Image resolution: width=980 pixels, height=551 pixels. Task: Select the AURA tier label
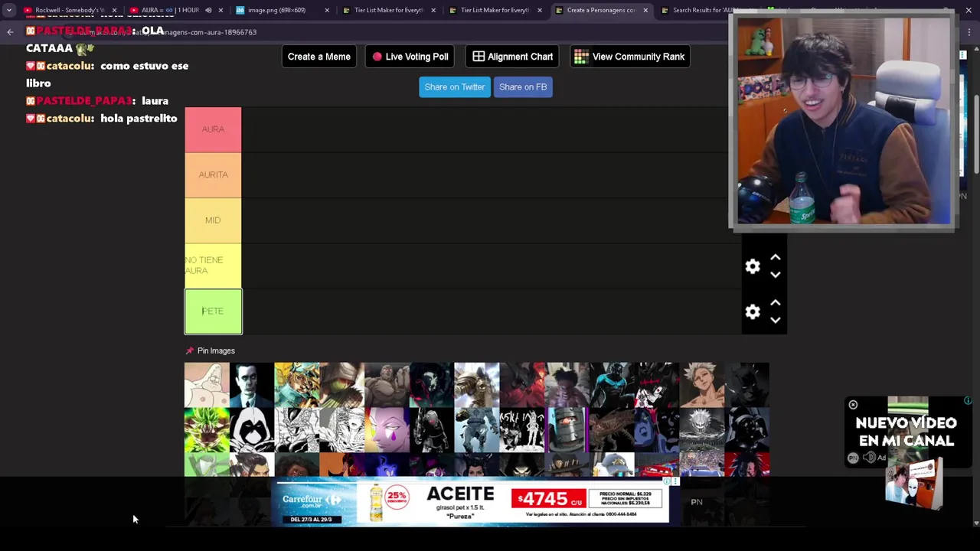pos(213,129)
